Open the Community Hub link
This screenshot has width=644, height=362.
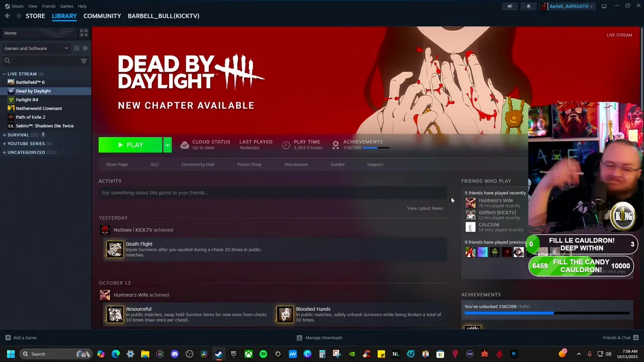point(198,164)
